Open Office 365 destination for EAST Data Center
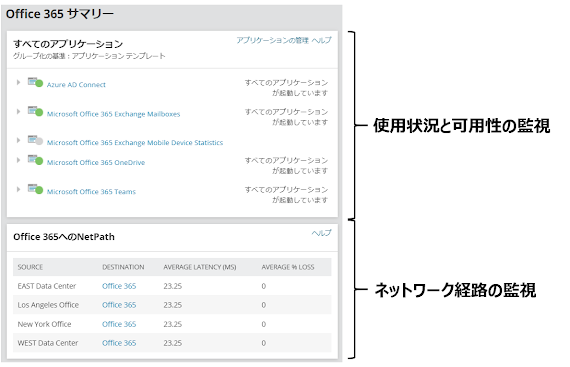570x367 pixels. click(119, 286)
